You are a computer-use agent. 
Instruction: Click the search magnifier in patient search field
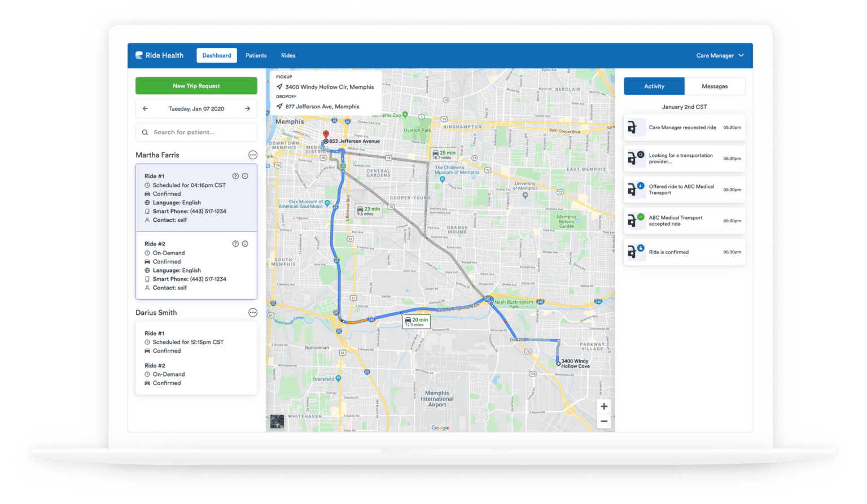click(146, 132)
